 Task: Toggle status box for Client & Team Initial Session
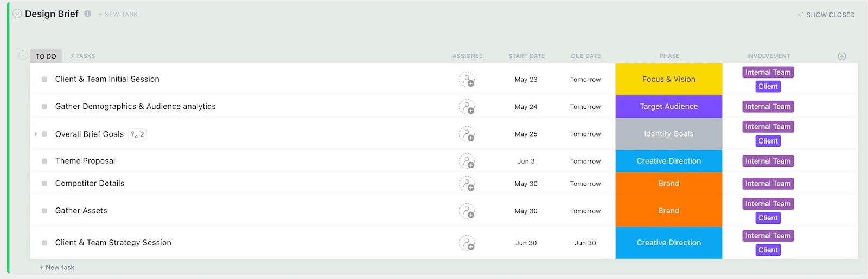tap(44, 80)
